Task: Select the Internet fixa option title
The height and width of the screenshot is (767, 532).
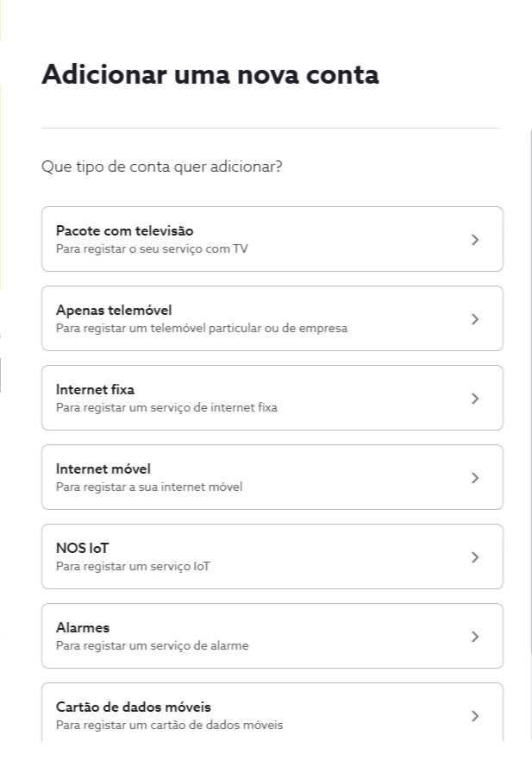Action: point(95,390)
